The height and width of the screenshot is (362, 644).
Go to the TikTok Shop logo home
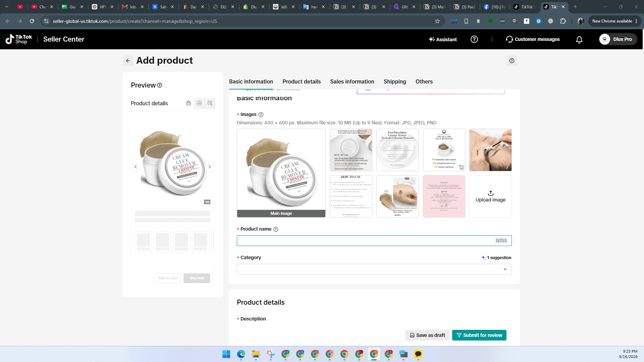point(19,39)
